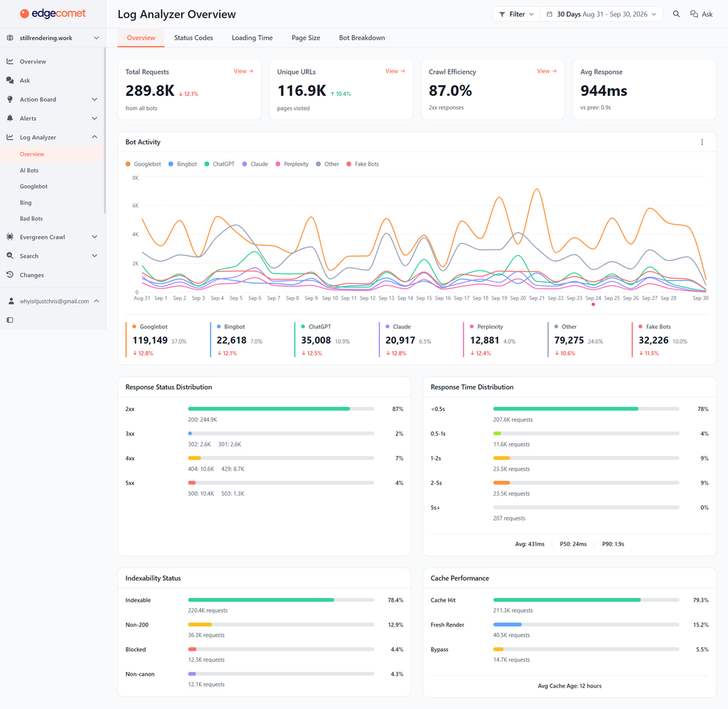Switch to the Bot Breakdown tab
This screenshot has width=728, height=709.
pos(362,38)
